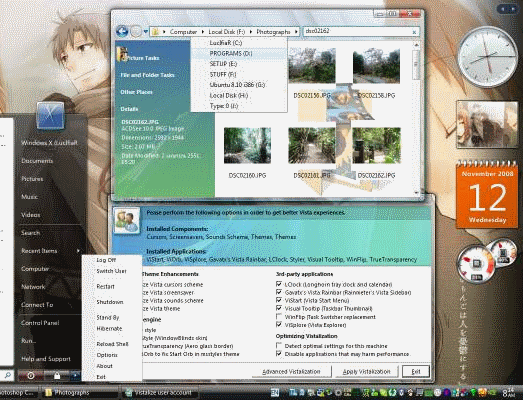
Task: Click the scroll down arrow in Photographs window
Action: pos(416,192)
